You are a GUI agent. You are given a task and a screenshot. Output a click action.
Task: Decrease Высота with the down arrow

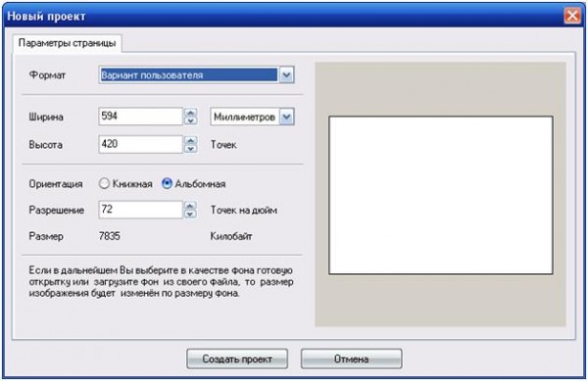pos(190,149)
